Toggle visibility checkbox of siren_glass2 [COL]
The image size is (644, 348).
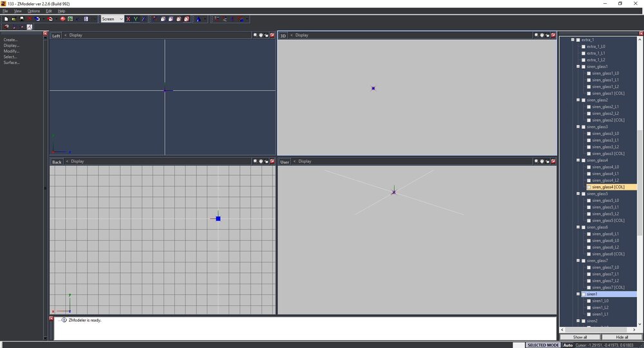tap(589, 120)
